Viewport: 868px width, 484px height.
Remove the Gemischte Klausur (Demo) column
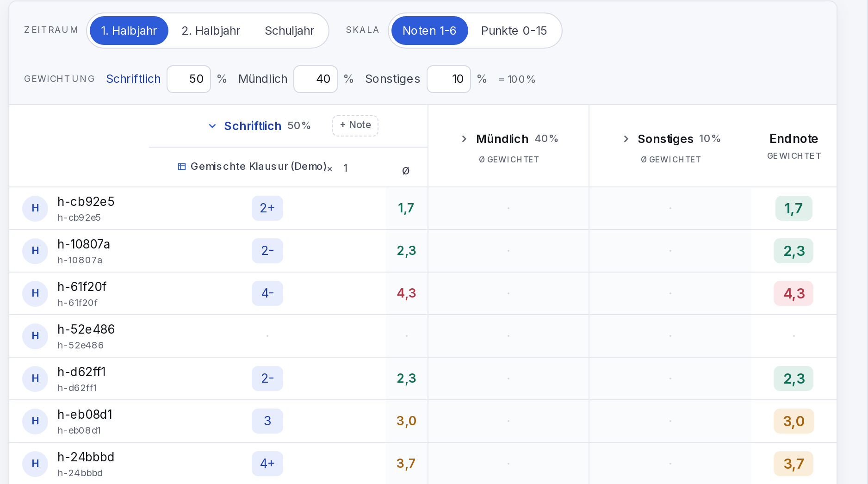[330, 169]
